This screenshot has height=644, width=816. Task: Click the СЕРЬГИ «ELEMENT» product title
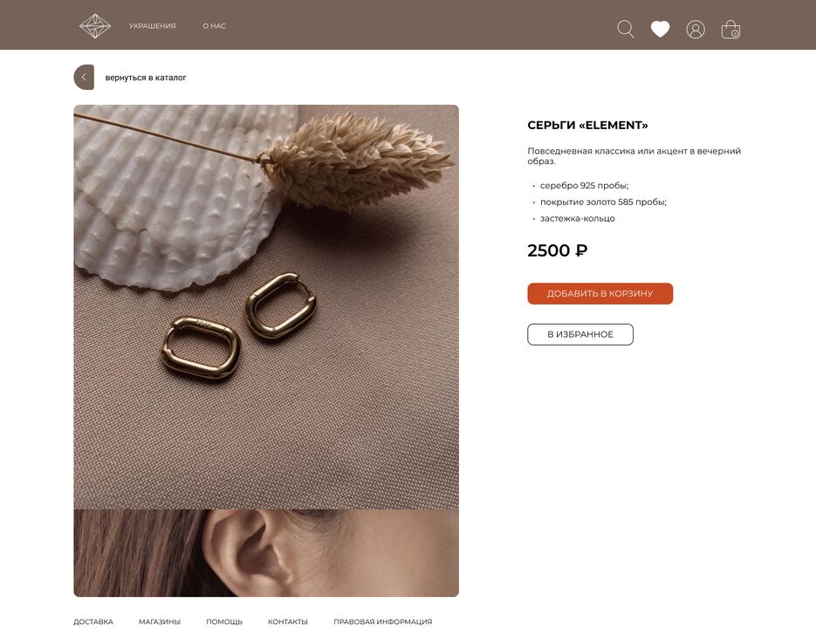(587, 126)
